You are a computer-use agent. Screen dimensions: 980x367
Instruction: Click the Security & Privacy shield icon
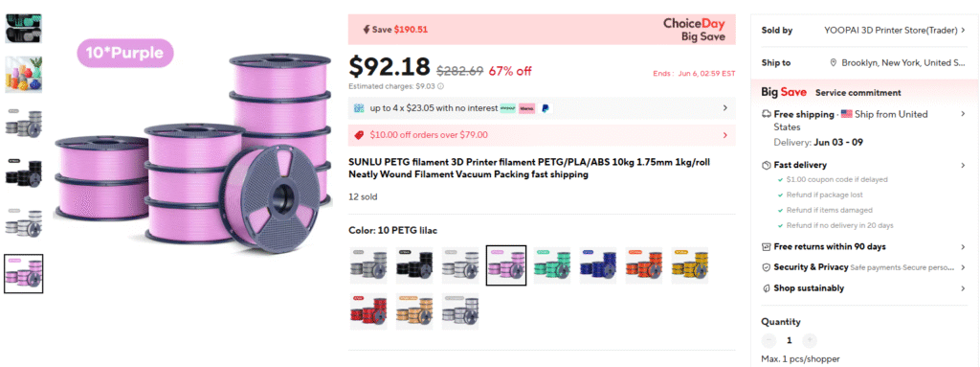click(x=767, y=267)
